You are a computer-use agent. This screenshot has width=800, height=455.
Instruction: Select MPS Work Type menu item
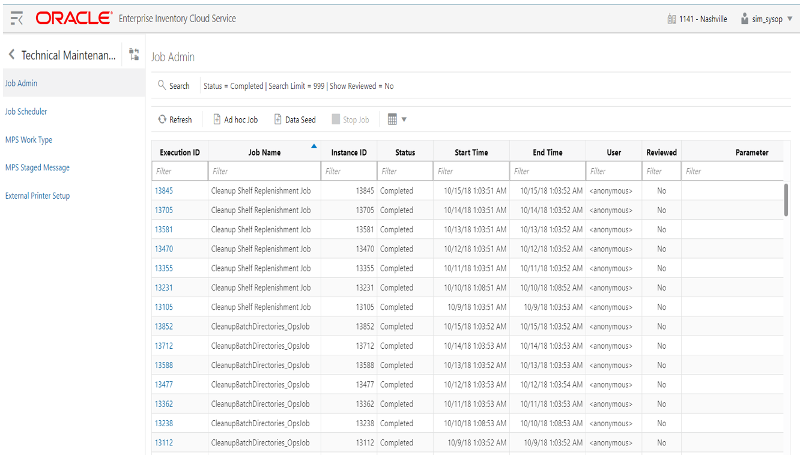click(x=29, y=140)
